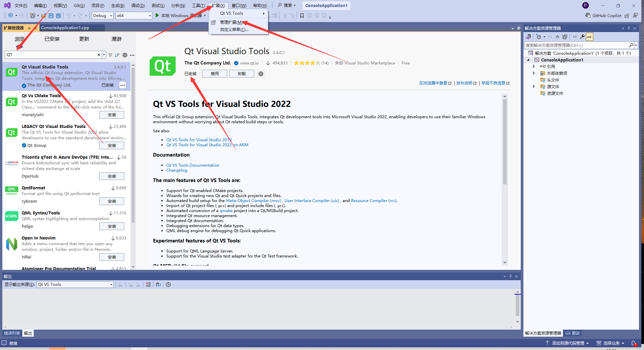The image size is (644, 350).
Task: Click 在浏览器中查看 link
Action: [435, 83]
